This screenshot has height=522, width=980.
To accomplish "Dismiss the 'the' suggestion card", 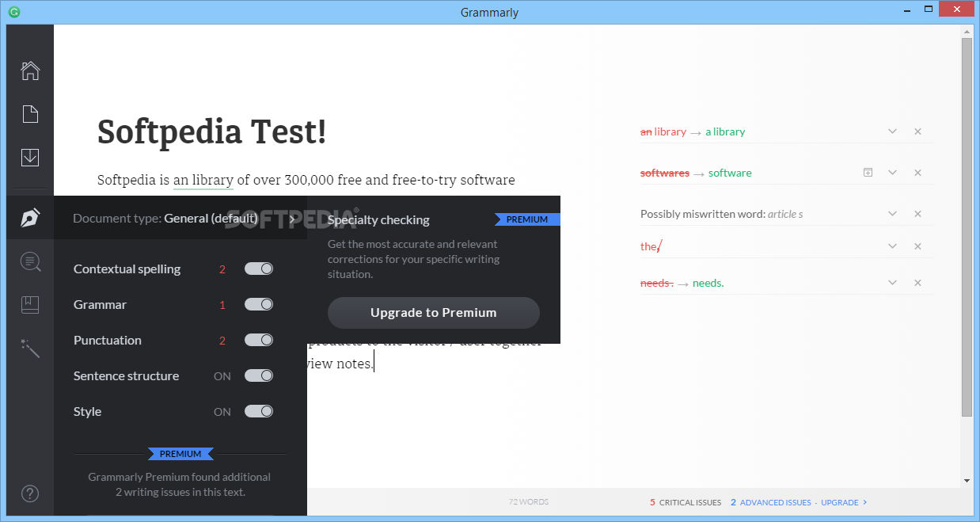I will tap(917, 246).
